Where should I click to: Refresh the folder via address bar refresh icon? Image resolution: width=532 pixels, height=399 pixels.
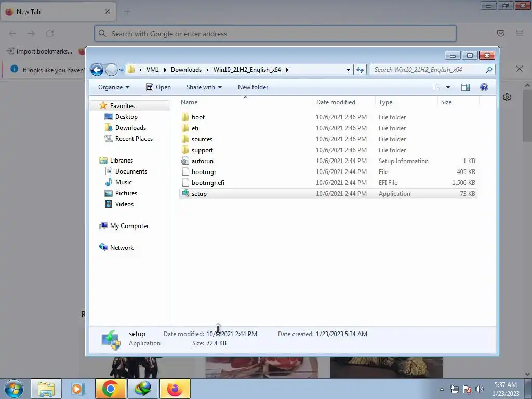(360, 70)
